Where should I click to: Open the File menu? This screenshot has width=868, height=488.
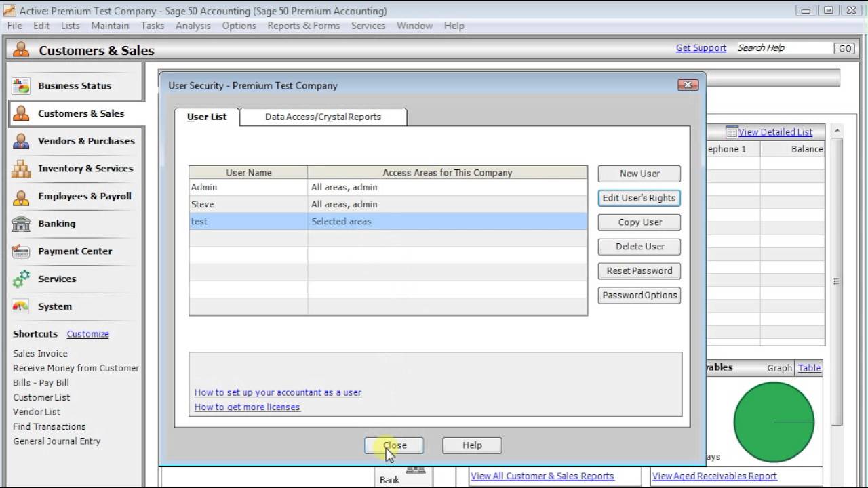tap(14, 26)
